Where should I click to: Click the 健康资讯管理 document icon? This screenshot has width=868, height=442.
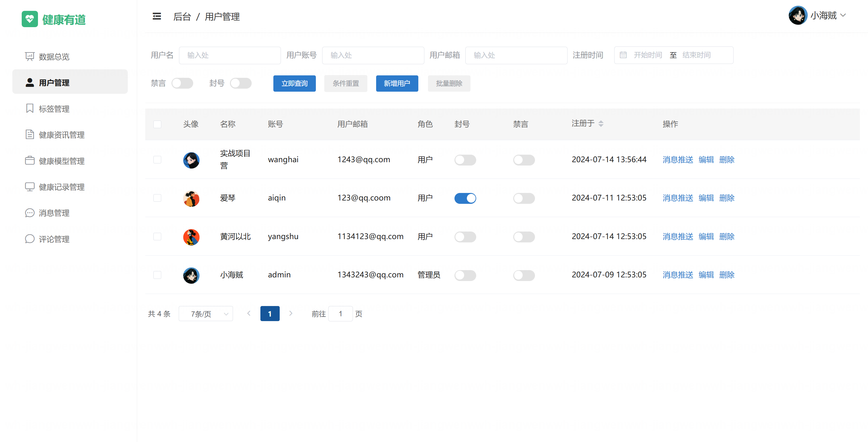(x=30, y=134)
